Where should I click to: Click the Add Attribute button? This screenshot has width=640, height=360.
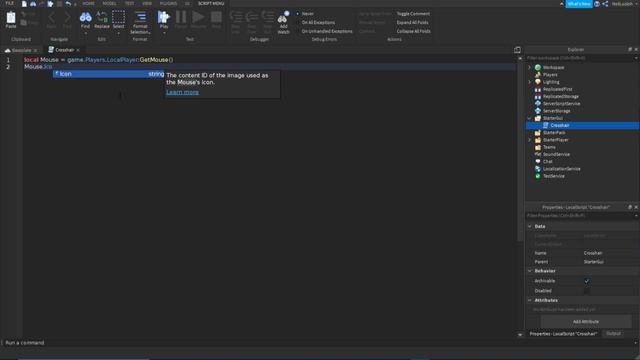pos(586,322)
